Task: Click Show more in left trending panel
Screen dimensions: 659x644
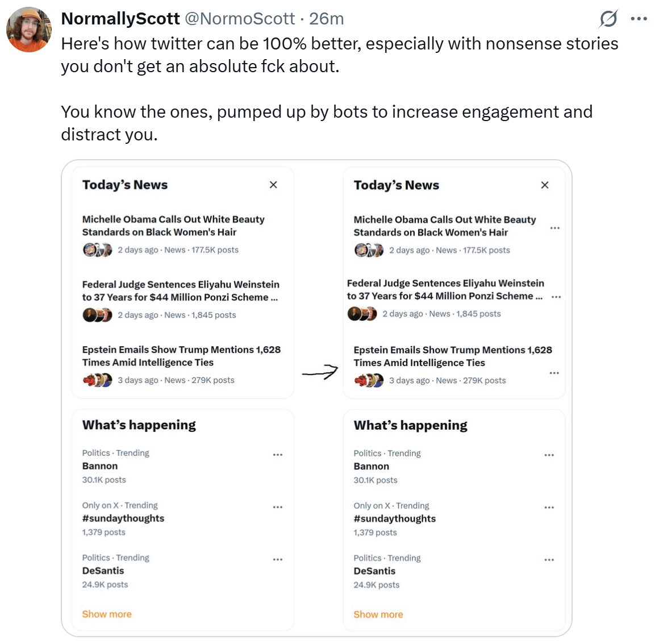Action: [107, 614]
